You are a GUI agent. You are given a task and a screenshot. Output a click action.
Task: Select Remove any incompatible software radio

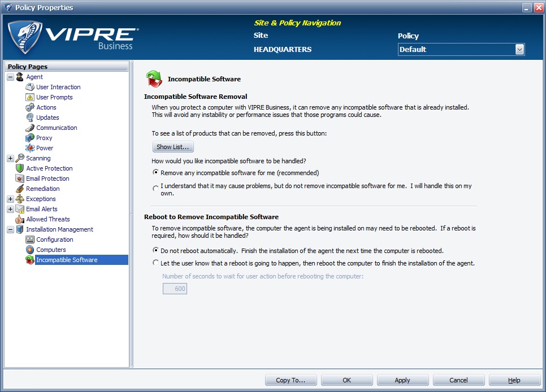pos(155,172)
